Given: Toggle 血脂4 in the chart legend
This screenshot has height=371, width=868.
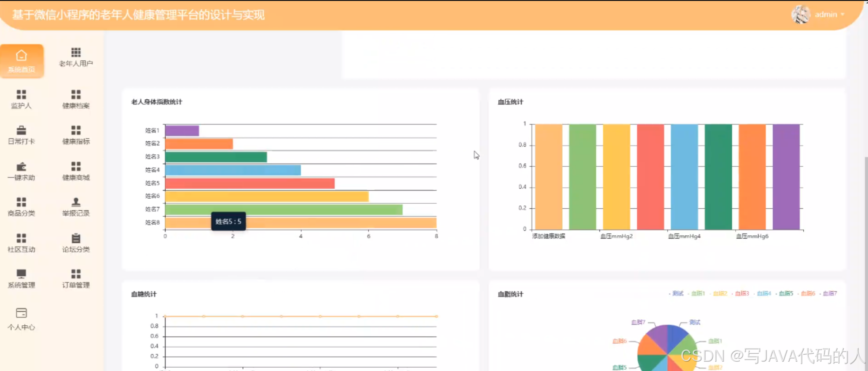Looking at the screenshot, I should pyautogui.click(x=762, y=294).
